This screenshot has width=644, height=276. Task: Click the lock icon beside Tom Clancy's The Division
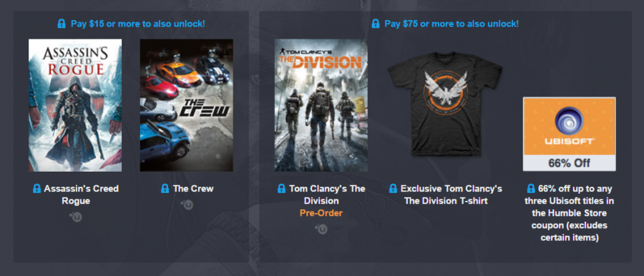[281, 189]
